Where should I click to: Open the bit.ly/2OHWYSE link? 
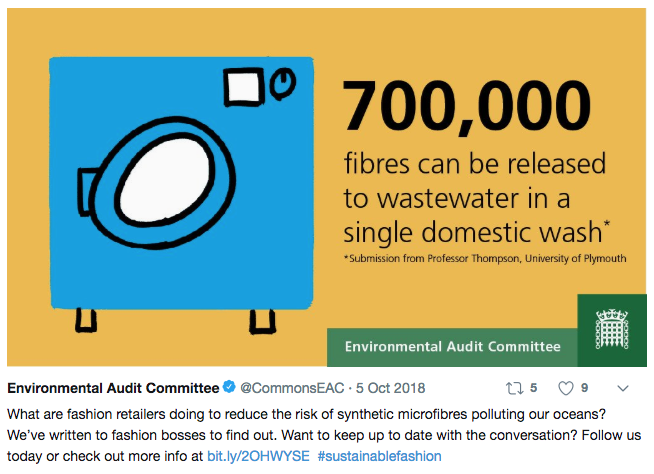[258, 456]
